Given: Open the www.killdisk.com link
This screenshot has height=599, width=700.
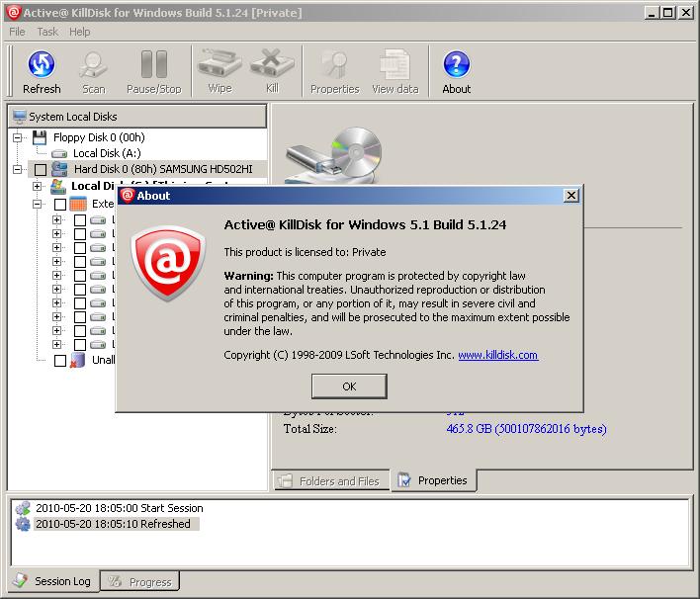Looking at the screenshot, I should 497,355.
